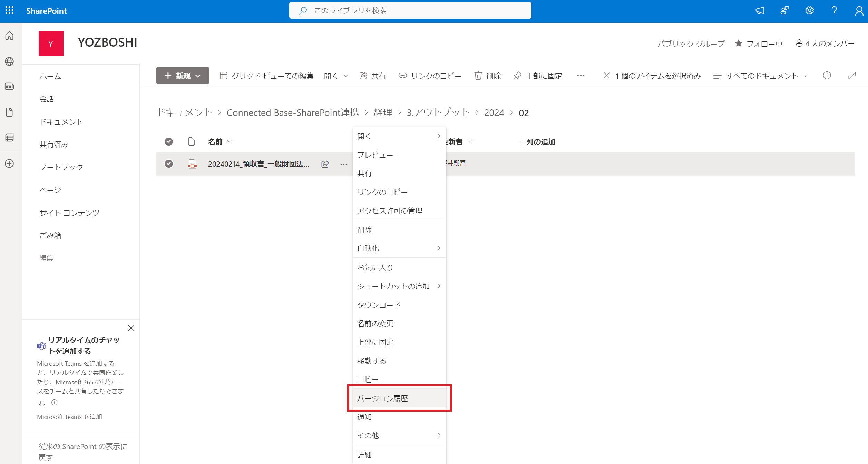Expand content with the full-screen arrow icon
The width and height of the screenshot is (868, 464).
tap(852, 76)
